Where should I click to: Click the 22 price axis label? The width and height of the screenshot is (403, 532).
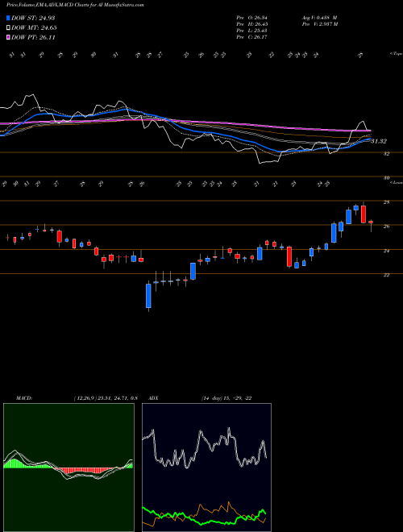click(386, 275)
